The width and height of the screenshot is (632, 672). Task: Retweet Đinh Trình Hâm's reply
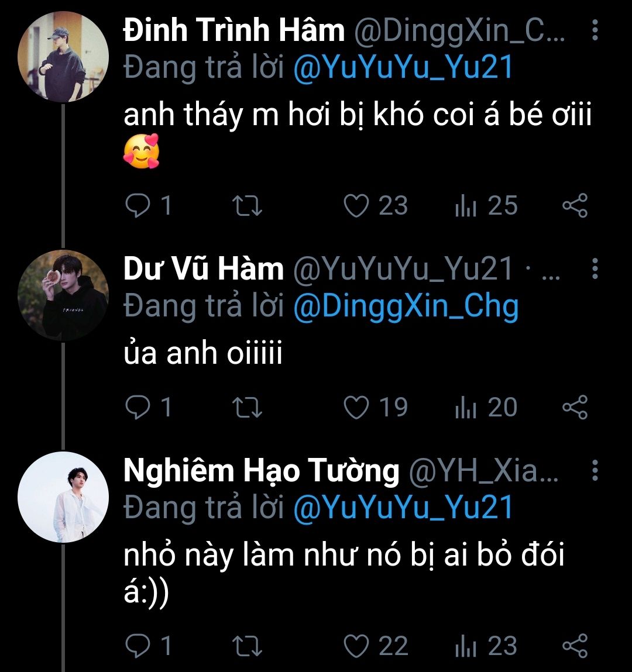pyautogui.click(x=248, y=206)
